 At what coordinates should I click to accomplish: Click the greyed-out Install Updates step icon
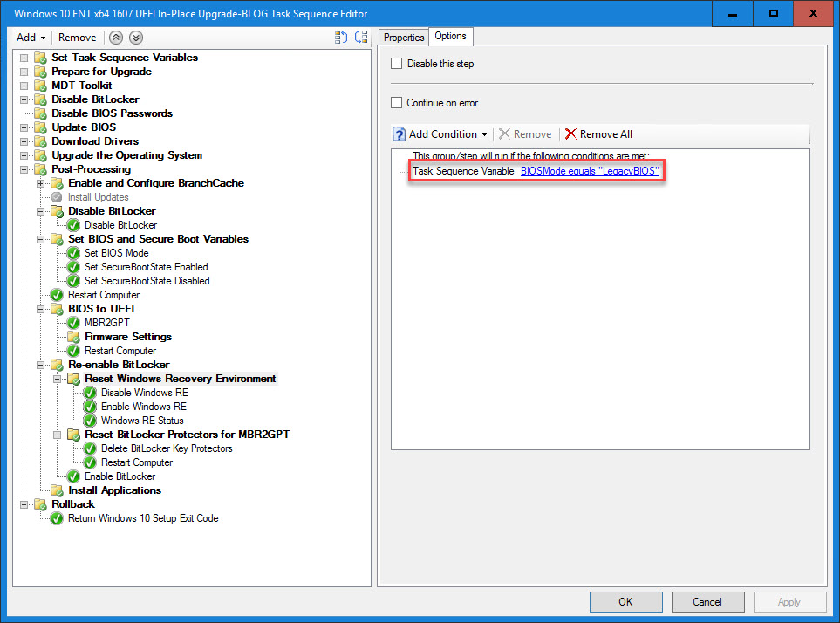coord(57,197)
